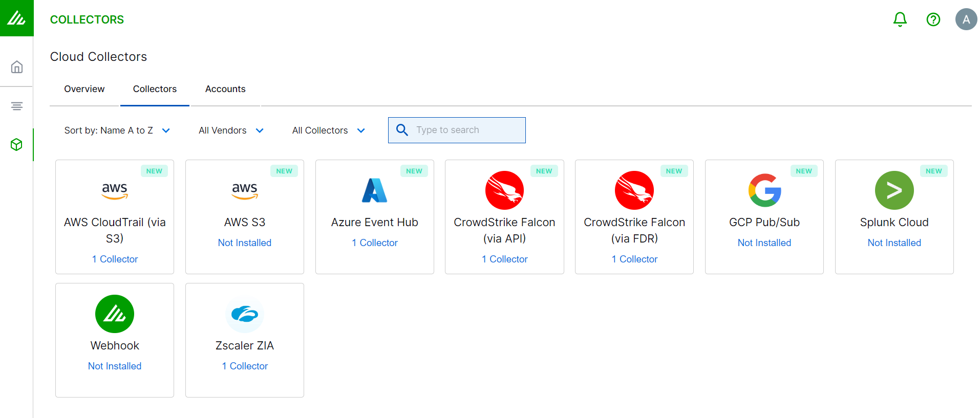Open '1 Collector' under CrowdStrike Falcon (via FDR)

[x=634, y=259]
